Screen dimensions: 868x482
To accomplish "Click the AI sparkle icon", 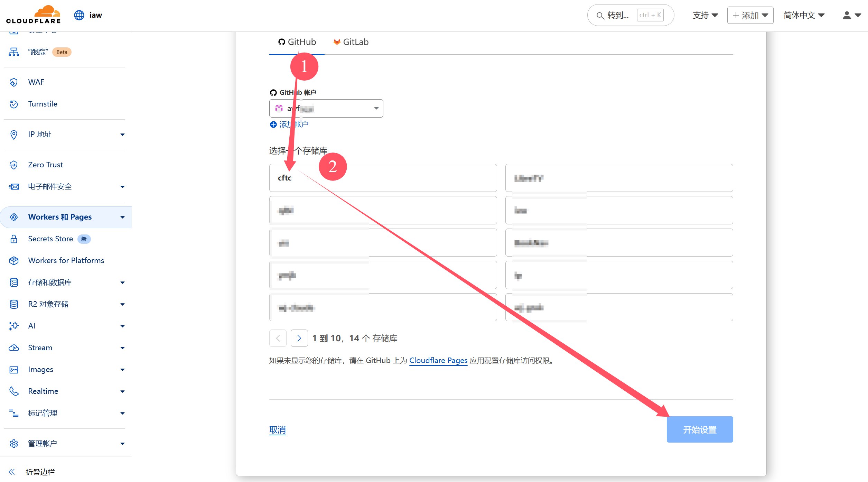I will point(14,326).
